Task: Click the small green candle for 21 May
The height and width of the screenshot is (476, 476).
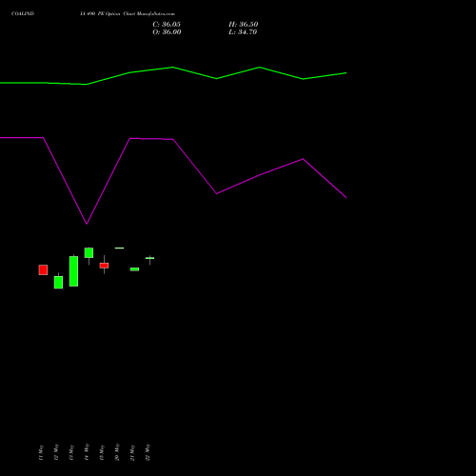Action: (x=134, y=269)
